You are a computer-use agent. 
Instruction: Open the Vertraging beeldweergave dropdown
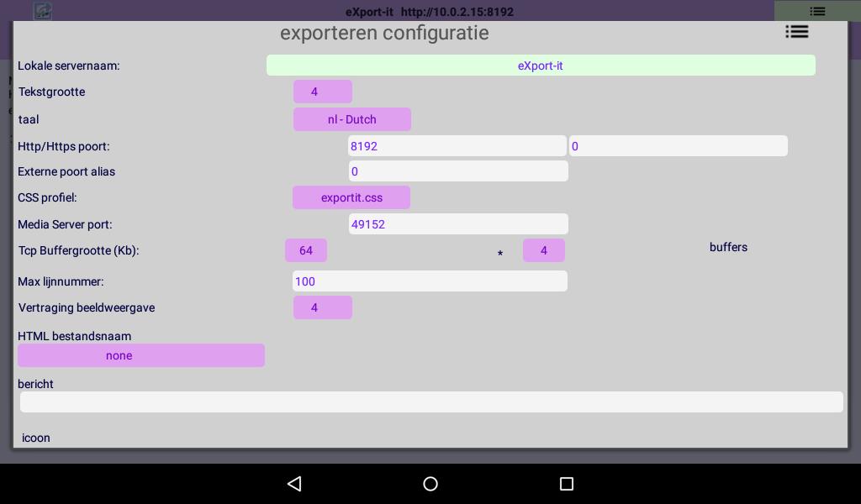point(322,307)
